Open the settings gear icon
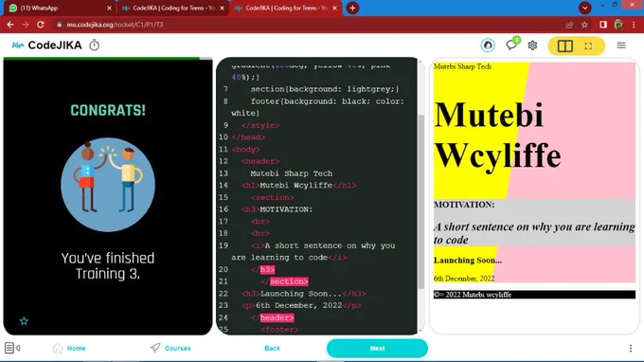Screen dimensions: 644x362 pos(532,45)
